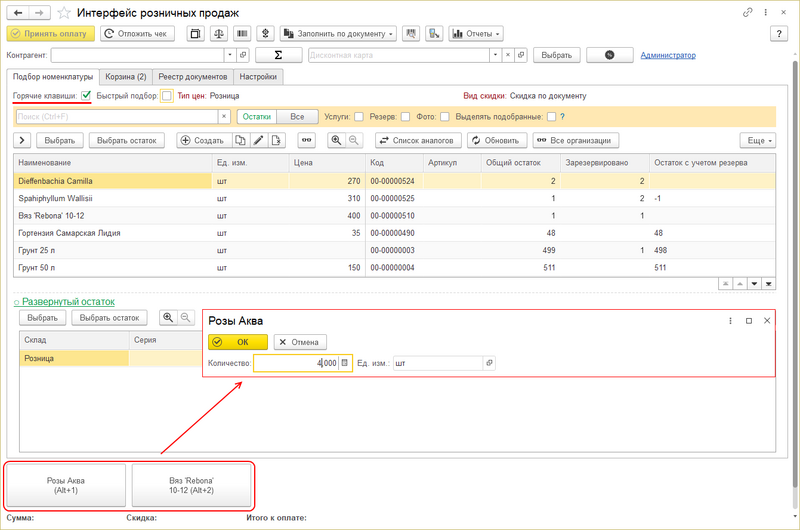Click the pencil edit icon in item toolbar

click(x=258, y=140)
